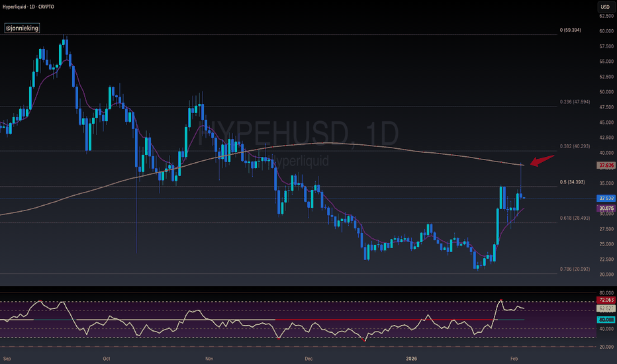
Task: Click the 37.936 moving average price tag
Action: coord(606,165)
